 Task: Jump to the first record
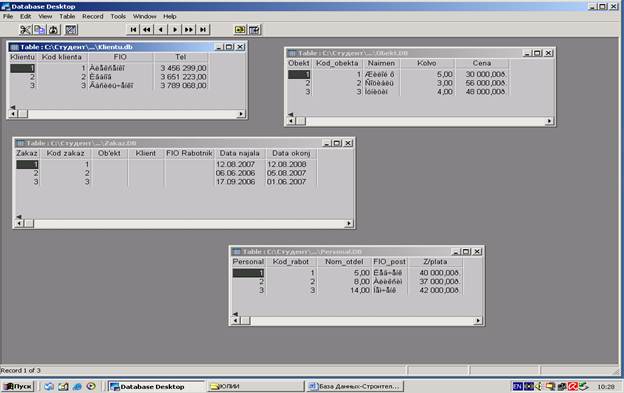[x=133, y=29]
